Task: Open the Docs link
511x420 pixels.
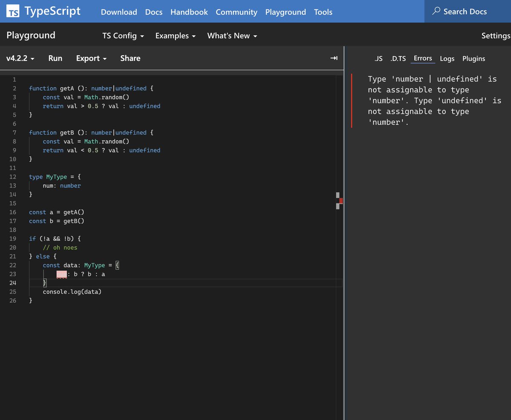Action: coord(154,12)
